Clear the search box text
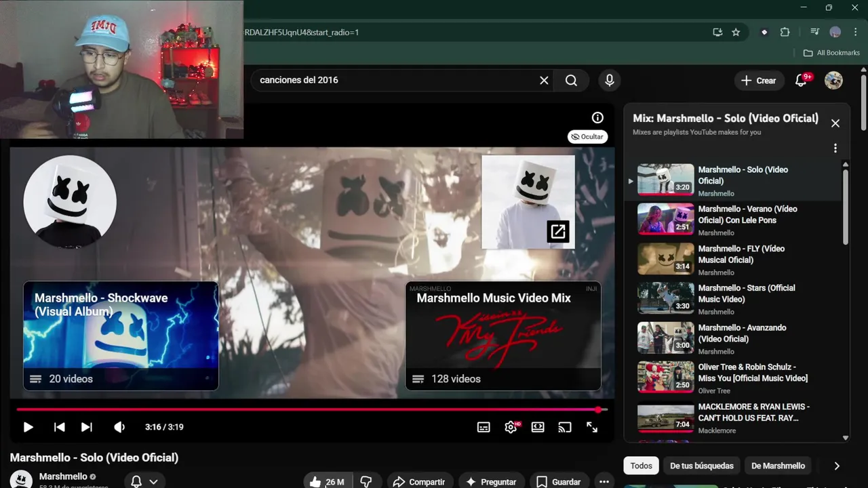868x488 pixels. pyautogui.click(x=544, y=80)
